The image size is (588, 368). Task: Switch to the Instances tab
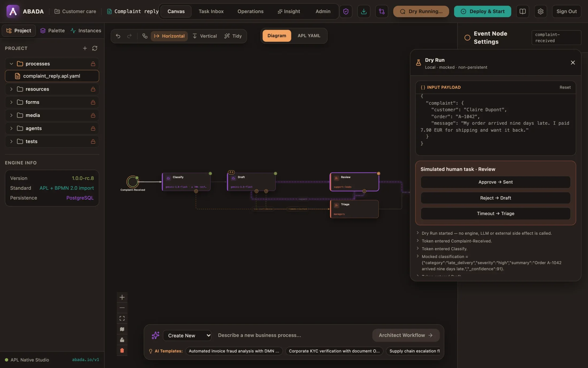pos(86,31)
